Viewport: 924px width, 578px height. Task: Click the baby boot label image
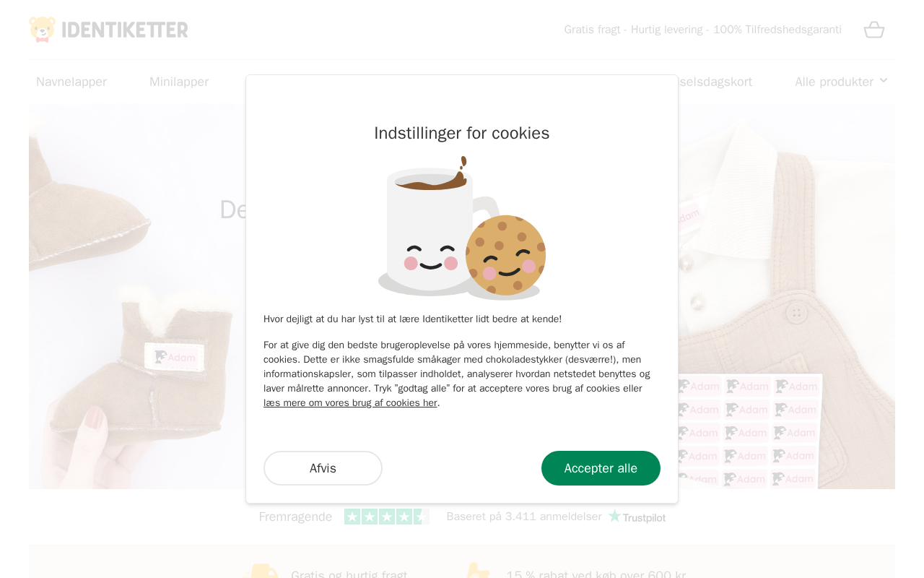pyautogui.click(x=175, y=357)
